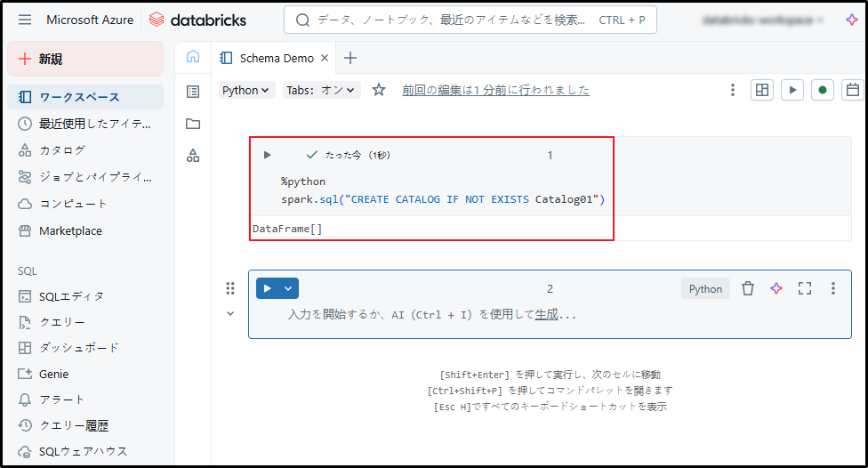Collapse cell 2 with the chevron
The width and height of the screenshot is (868, 468).
(230, 313)
